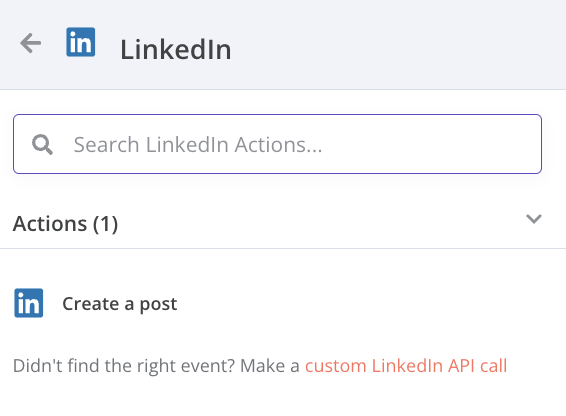Image resolution: width=566 pixels, height=416 pixels.
Task: Toggle the Actions list using the down chevron
Action: point(534,219)
